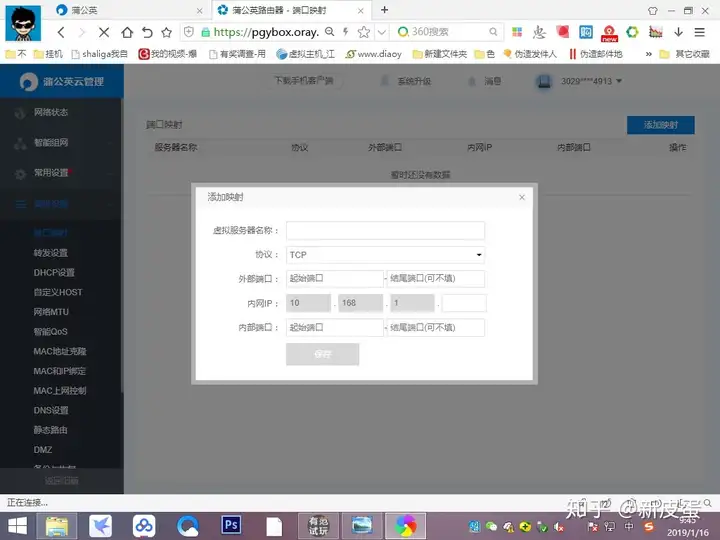This screenshot has width=720, height=540.
Task: Select DHCP设置 in sidebar
Action: (x=54, y=273)
